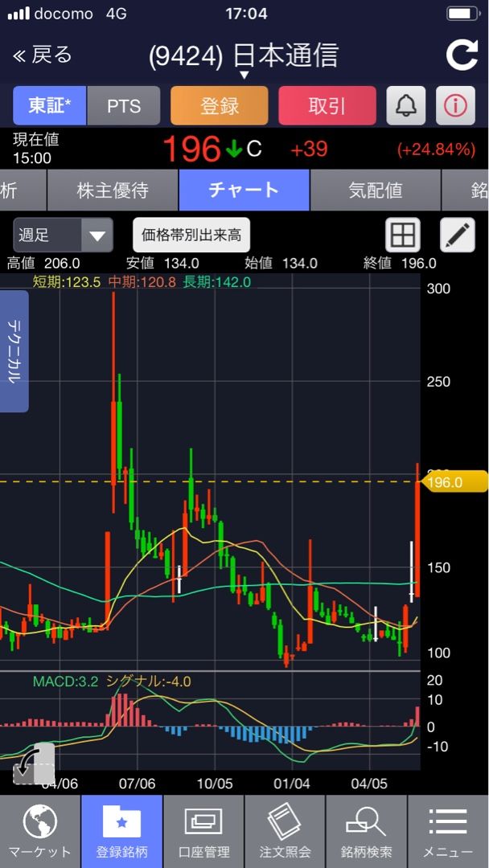This screenshot has height=868, width=489.
Task: Tap the +39 change value
Action: [x=309, y=149]
